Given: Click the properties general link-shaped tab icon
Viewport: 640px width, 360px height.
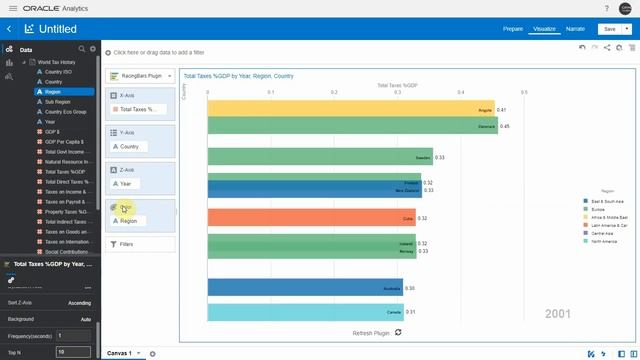Looking at the screenshot, I should 11,280.
